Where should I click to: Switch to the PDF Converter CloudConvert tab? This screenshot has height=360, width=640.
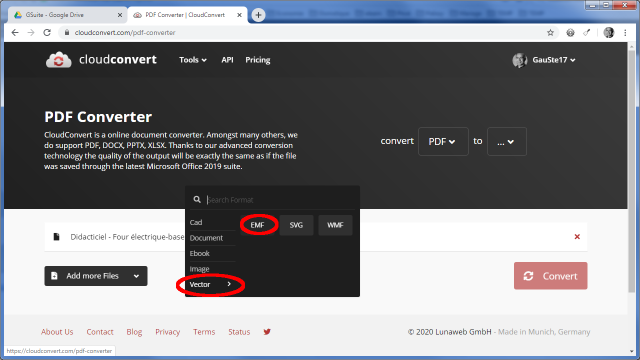(188, 15)
